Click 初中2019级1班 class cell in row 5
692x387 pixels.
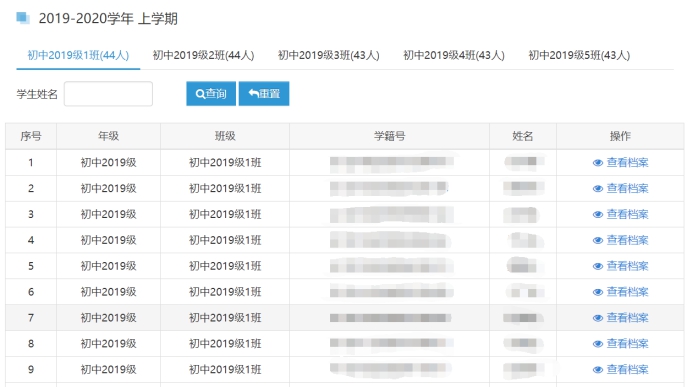[225, 266]
